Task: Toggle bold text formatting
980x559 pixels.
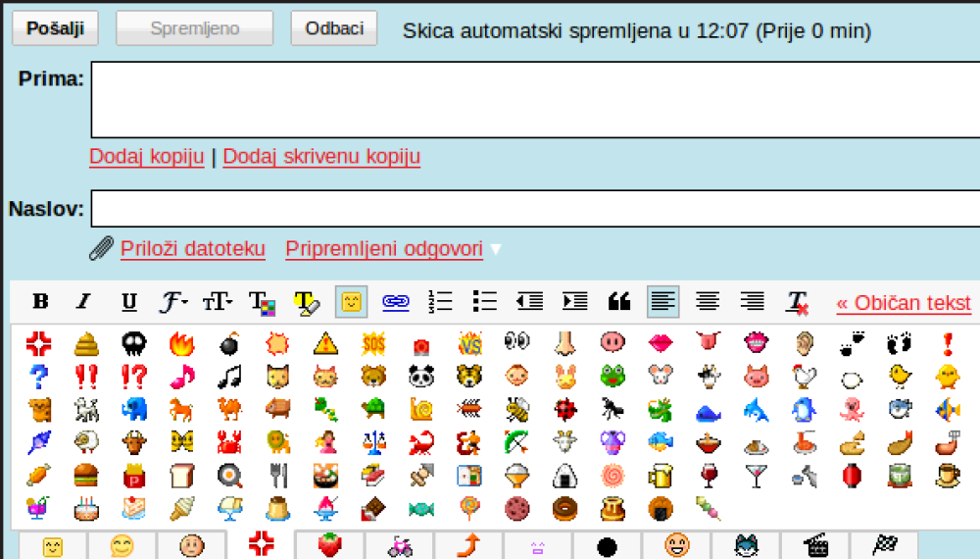Action: click(x=40, y=302)
